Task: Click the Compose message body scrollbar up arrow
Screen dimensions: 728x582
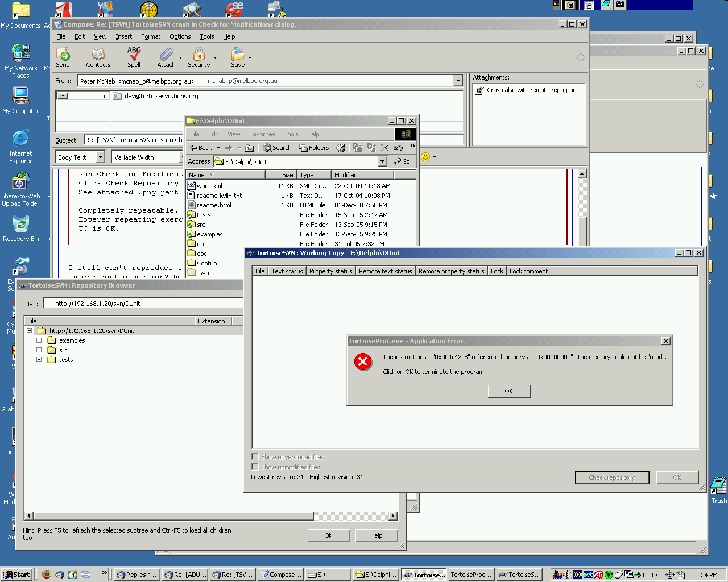Action: 582,174
